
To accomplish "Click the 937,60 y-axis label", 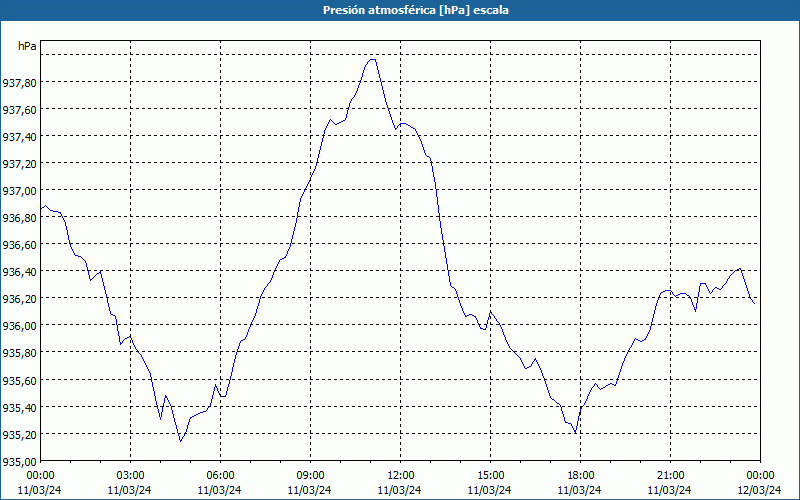I will pyautogui.click(x=19, y=109).
